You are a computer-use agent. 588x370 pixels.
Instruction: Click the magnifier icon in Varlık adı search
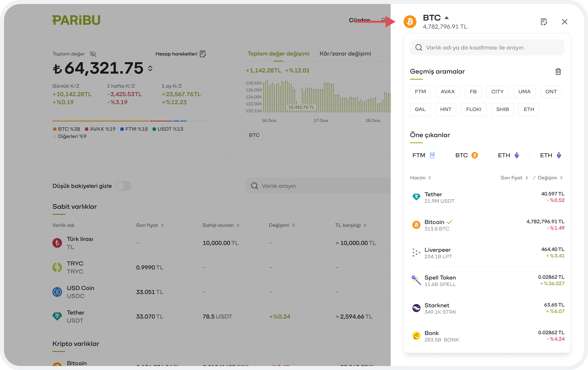[x=418, y=48]
